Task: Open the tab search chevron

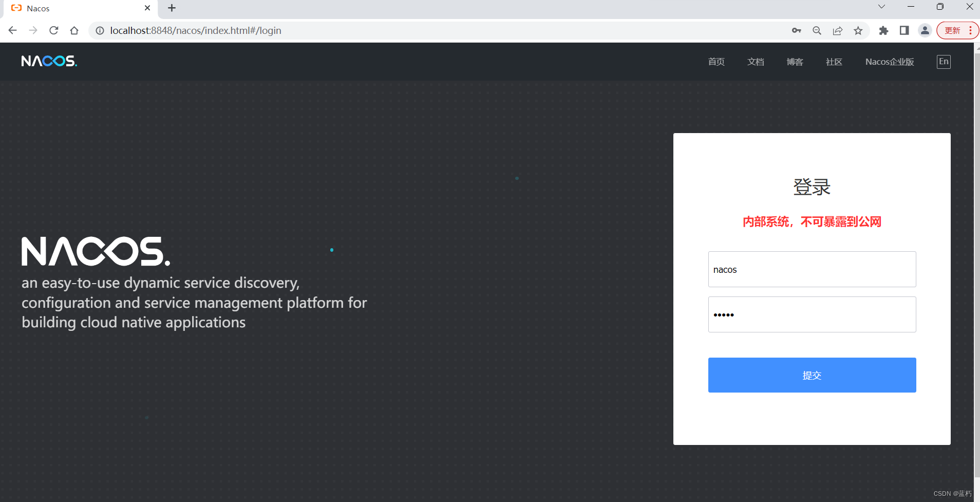Action: coord(881,7)
